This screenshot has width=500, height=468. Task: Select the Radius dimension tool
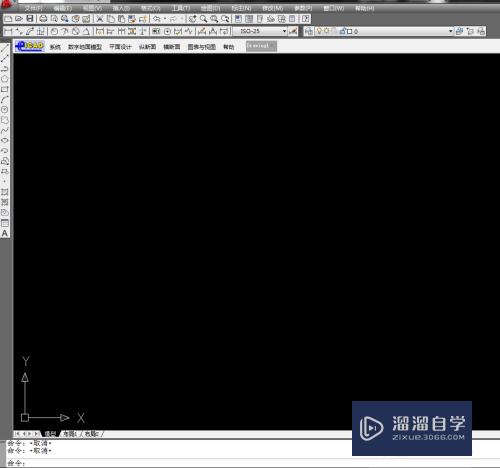54,31
